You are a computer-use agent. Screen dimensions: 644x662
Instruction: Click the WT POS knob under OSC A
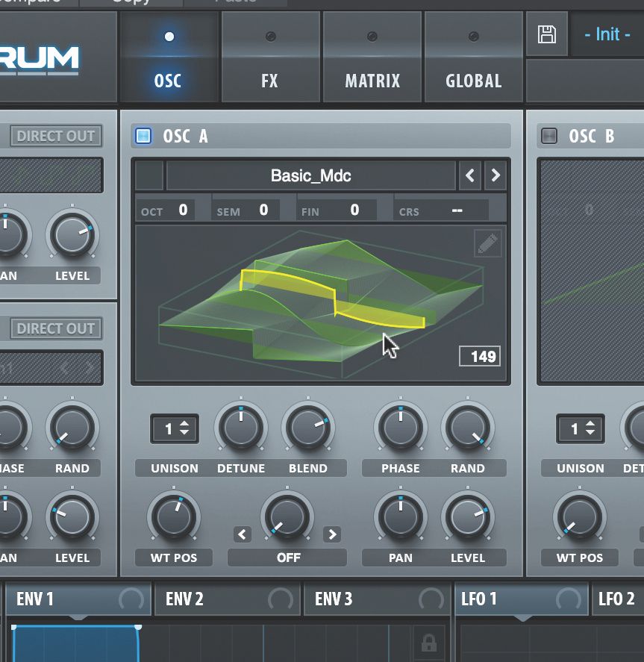(x=173, y=517)
